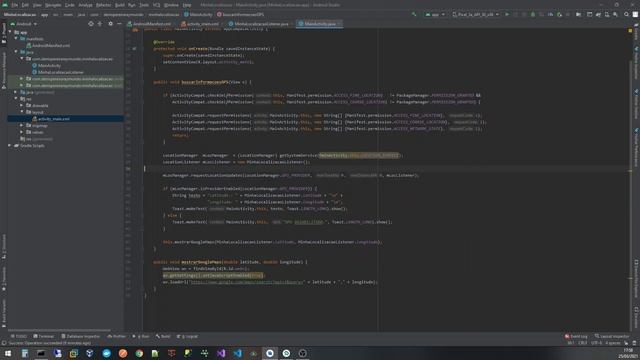Click the Debug app bug icon
The height and width of the screenshot is (360, 640).
click(533, 14)
